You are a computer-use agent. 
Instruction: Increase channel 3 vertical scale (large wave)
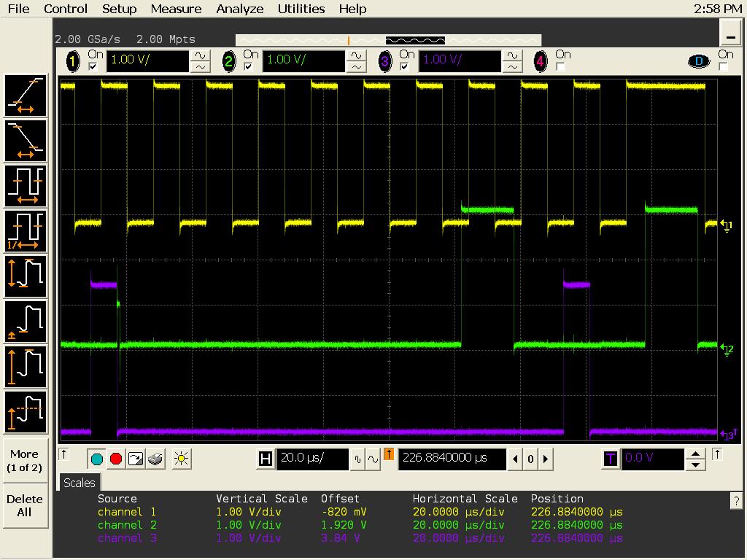tap(513, 55)
